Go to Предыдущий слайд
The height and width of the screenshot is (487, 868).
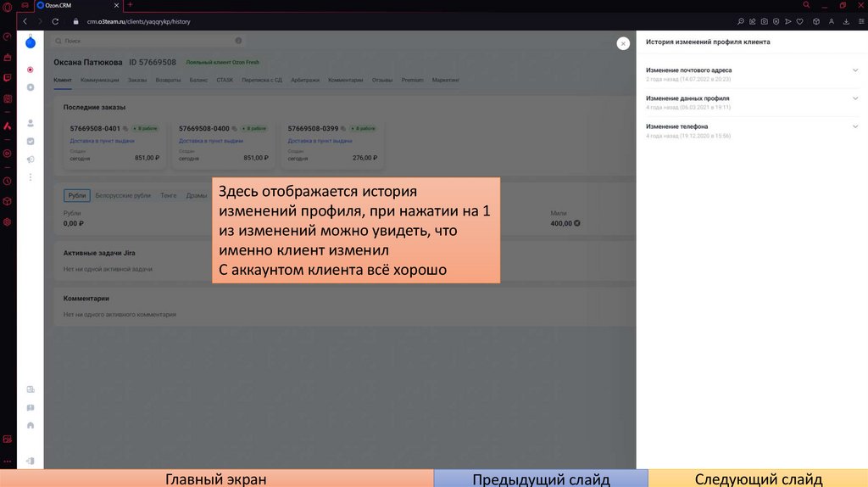541,479
